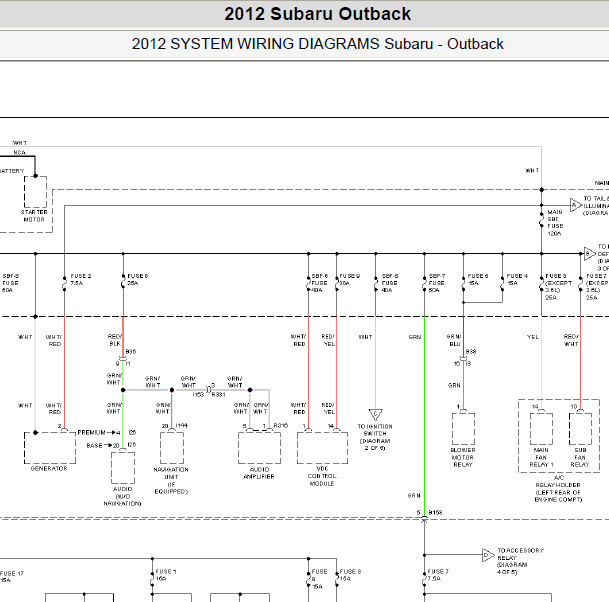609x602 pixels.
Task: Click the GRN/BLU wire color label
Action: 454,340
